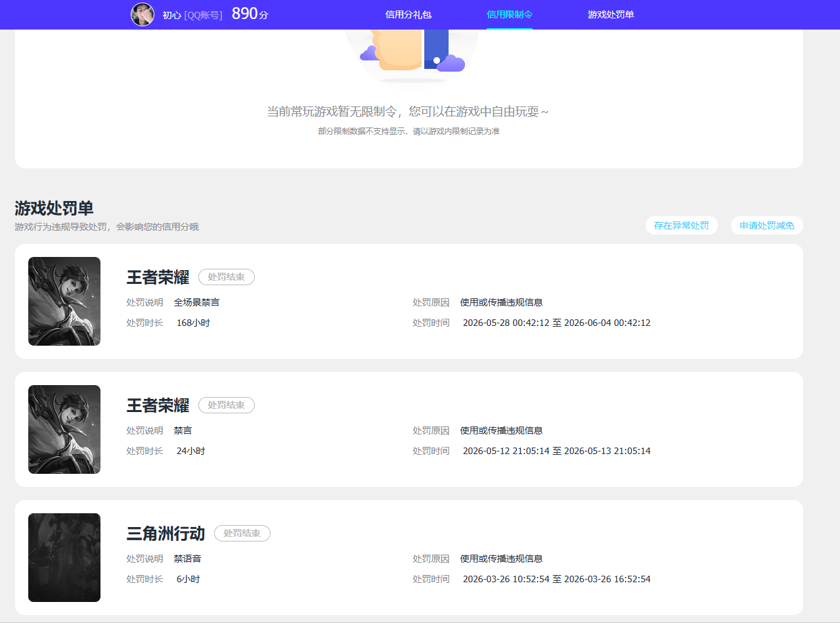840x623 pixels.
Task: Select the 24小时 duration value
Action: pos(191,451)
